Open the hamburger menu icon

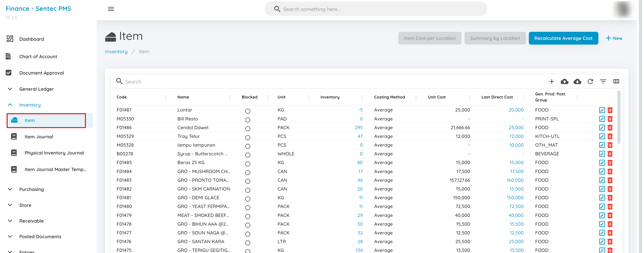111,9
